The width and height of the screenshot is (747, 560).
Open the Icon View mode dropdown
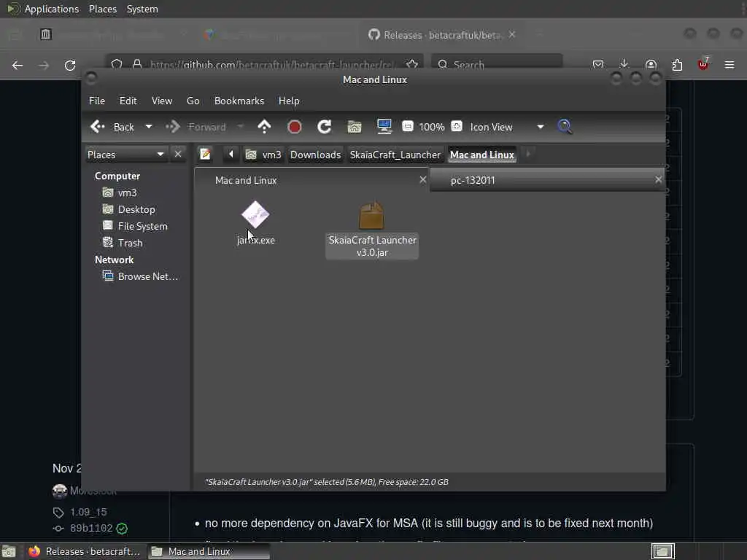507,127
